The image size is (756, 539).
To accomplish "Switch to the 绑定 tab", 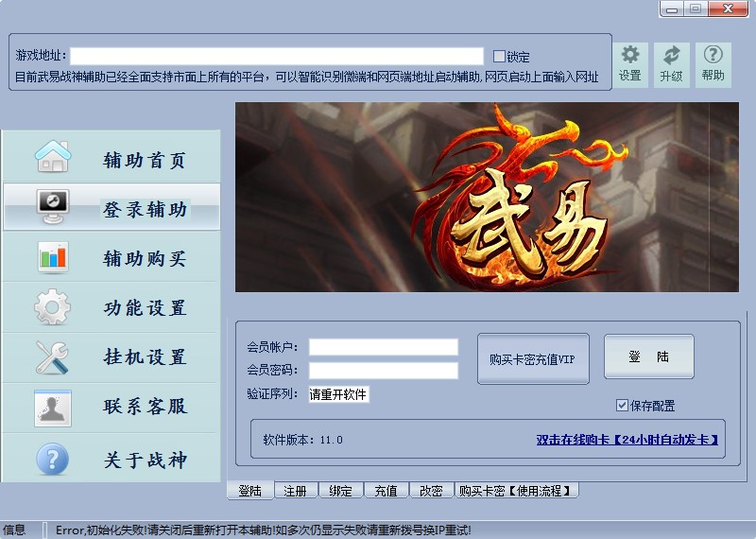I will pos(341,491).
